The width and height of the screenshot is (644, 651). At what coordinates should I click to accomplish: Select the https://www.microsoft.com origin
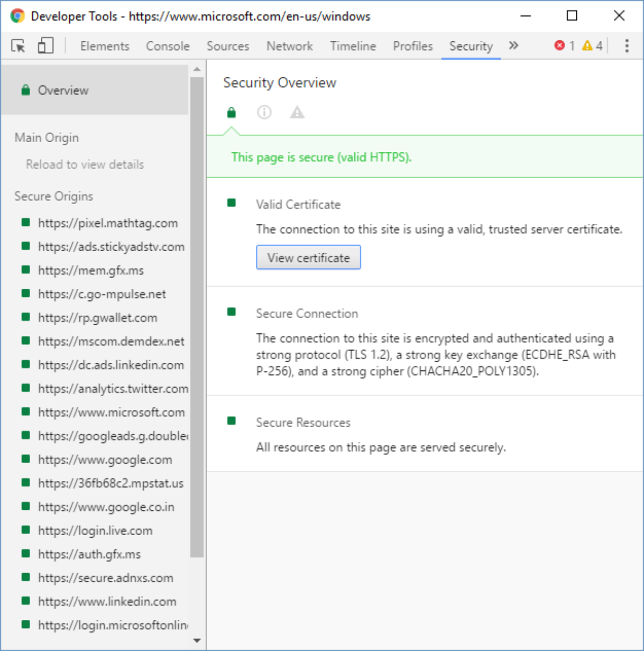click(x=111, y=412)
